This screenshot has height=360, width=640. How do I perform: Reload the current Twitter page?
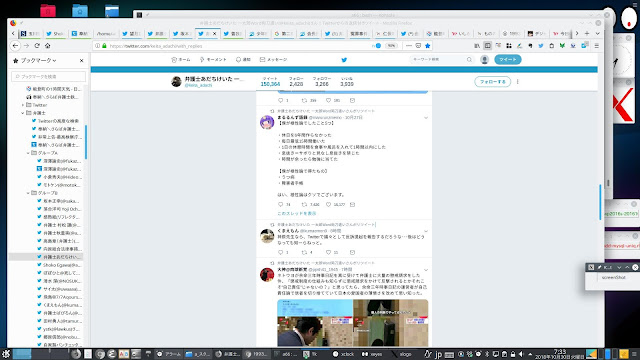tap(37, 46)
